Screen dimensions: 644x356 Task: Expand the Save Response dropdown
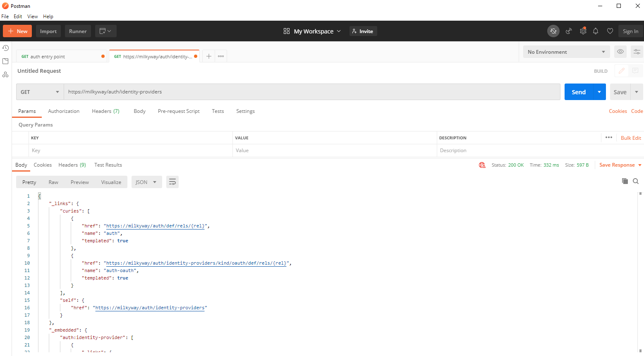(x=640, y=165)
